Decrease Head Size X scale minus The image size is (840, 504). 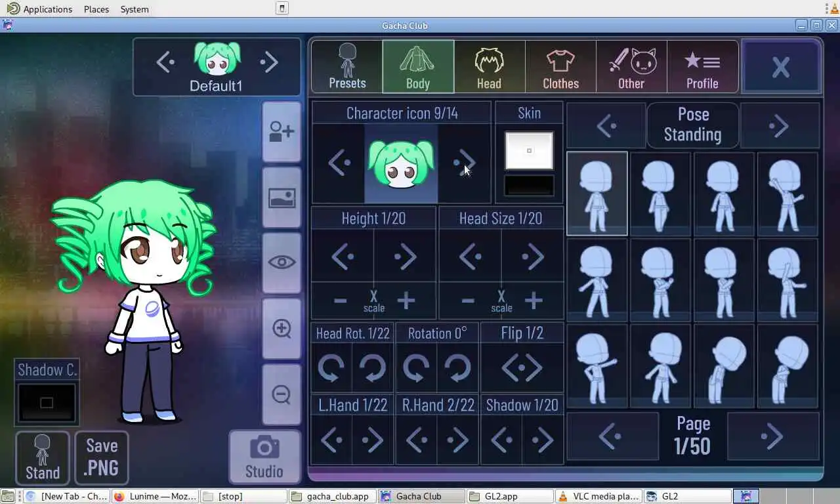(x=468, y=301)
